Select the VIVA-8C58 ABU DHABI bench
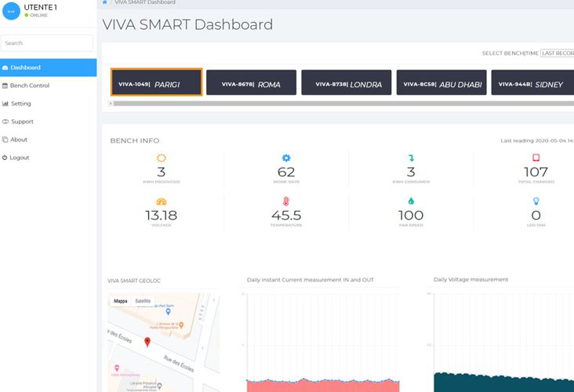Viewport: 574px width, 392px height. tap(441, 82)
